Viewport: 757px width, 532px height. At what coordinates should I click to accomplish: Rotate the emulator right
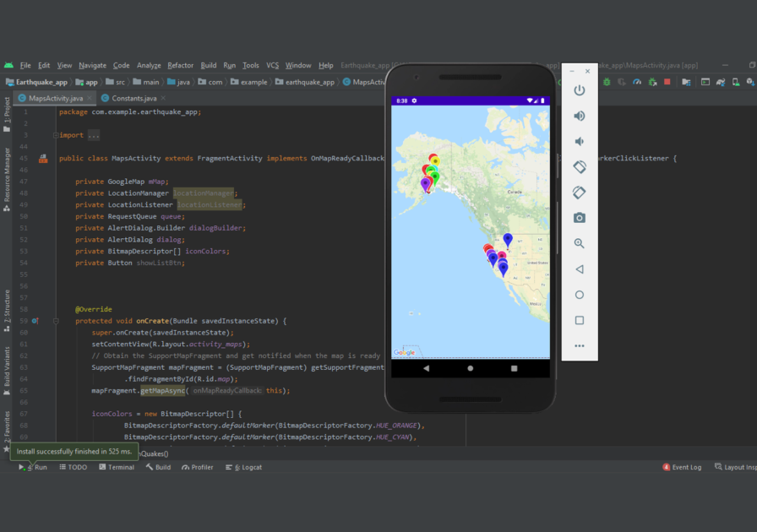pyautogui.click(x=580, y=193)
